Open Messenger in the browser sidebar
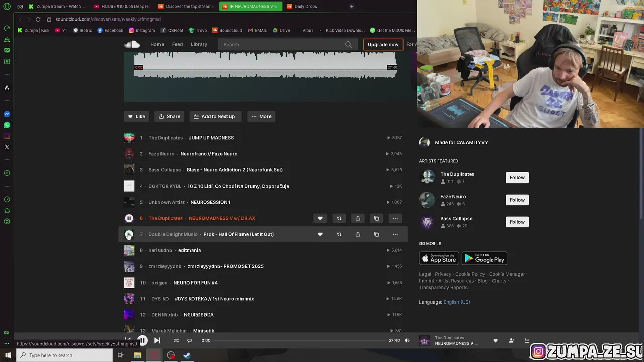Screen dimensions: 644x362 (7, 114)
